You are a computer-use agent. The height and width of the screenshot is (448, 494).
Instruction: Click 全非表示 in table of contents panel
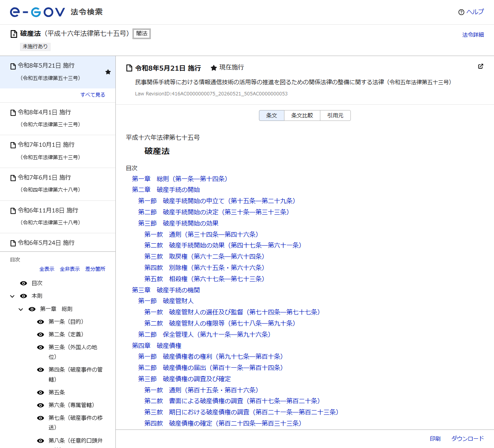[70, 269]
